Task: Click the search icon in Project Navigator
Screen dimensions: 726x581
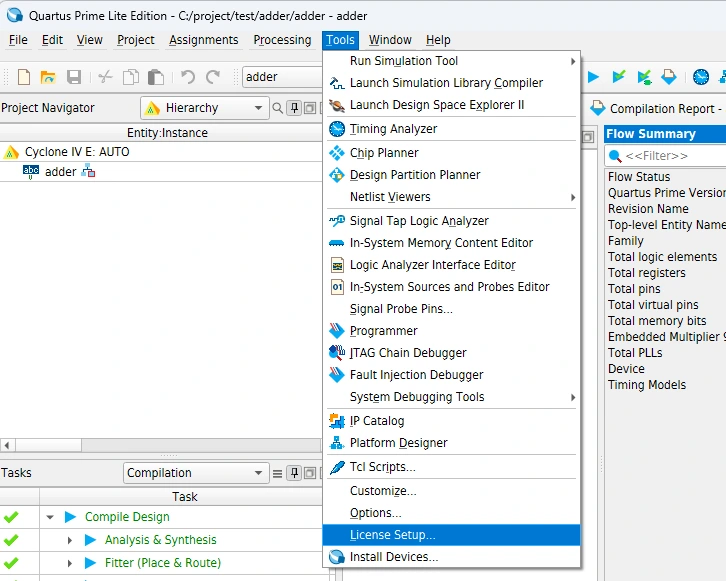Action: (277, 108)
